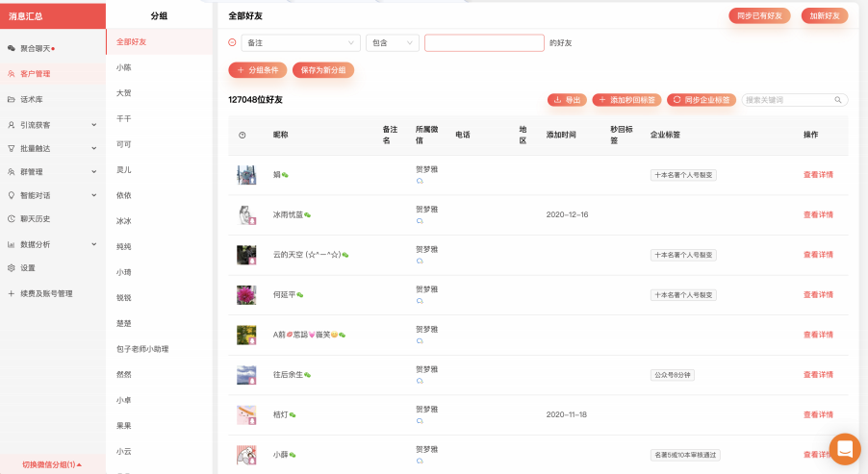
Task: Click 十本名著个人号裂变 tag in 娟 row
Action: click(x=683, y=175)
